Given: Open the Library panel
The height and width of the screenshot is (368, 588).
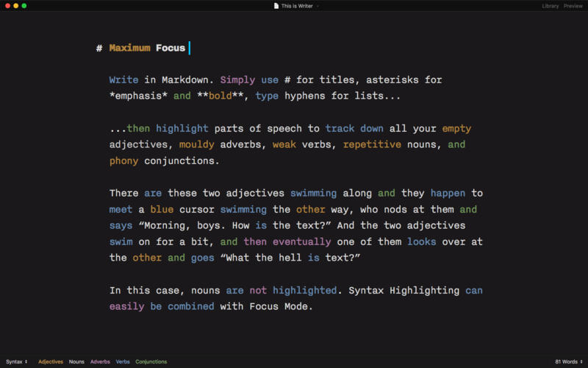Looking at the screenshot, I should pos(550,6).
